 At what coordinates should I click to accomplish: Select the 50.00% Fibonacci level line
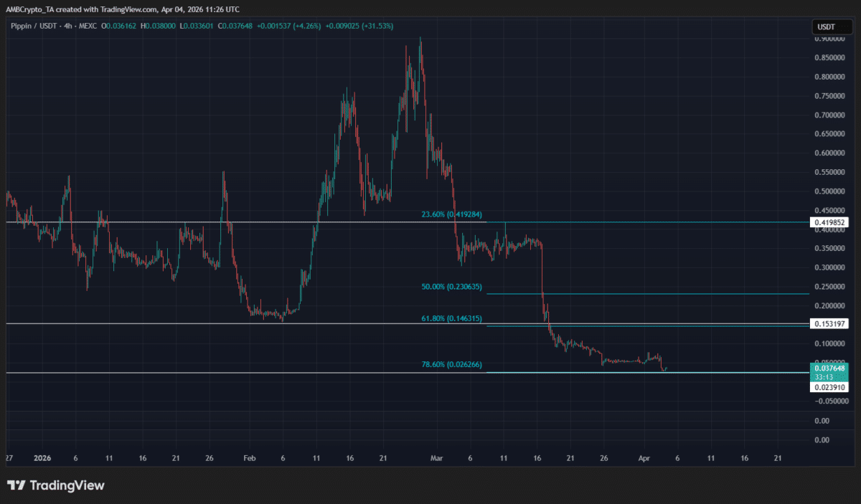click(x=646, y=293)
